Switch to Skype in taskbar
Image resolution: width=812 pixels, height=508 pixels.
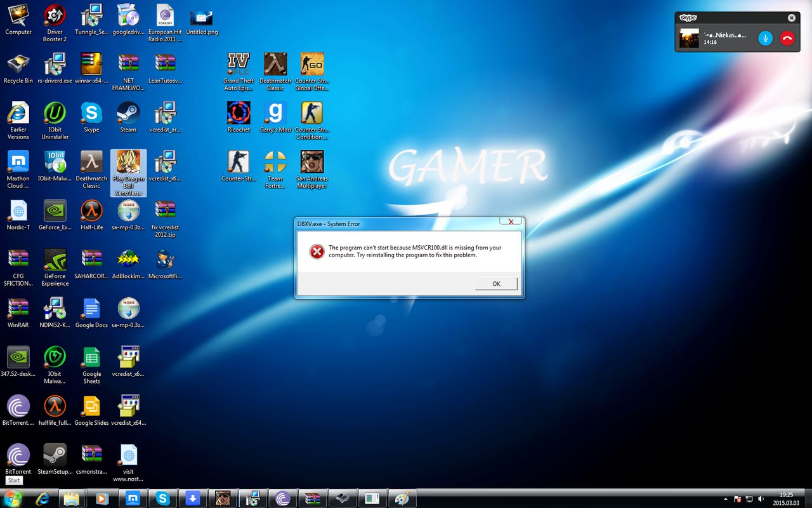tap(162, 498)
